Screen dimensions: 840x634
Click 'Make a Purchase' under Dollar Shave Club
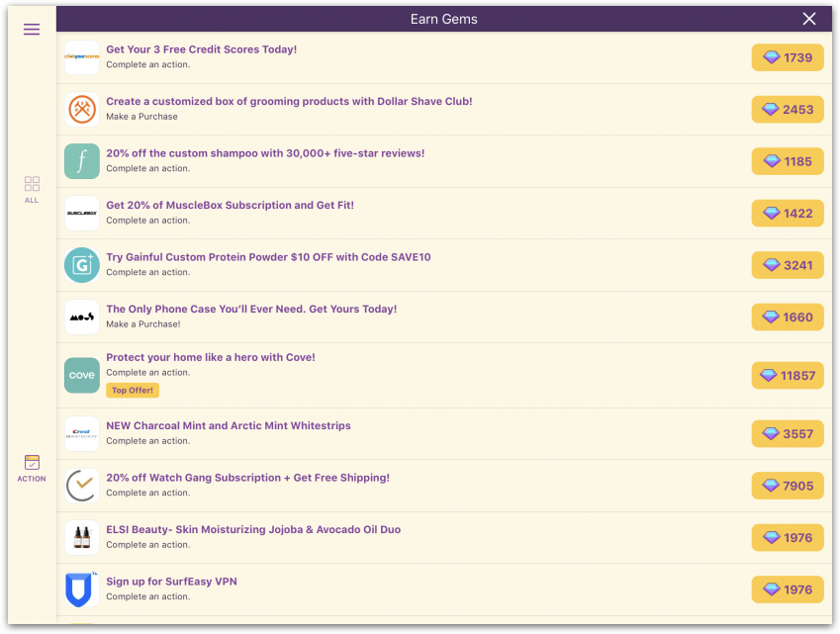(x=141, y=117)
